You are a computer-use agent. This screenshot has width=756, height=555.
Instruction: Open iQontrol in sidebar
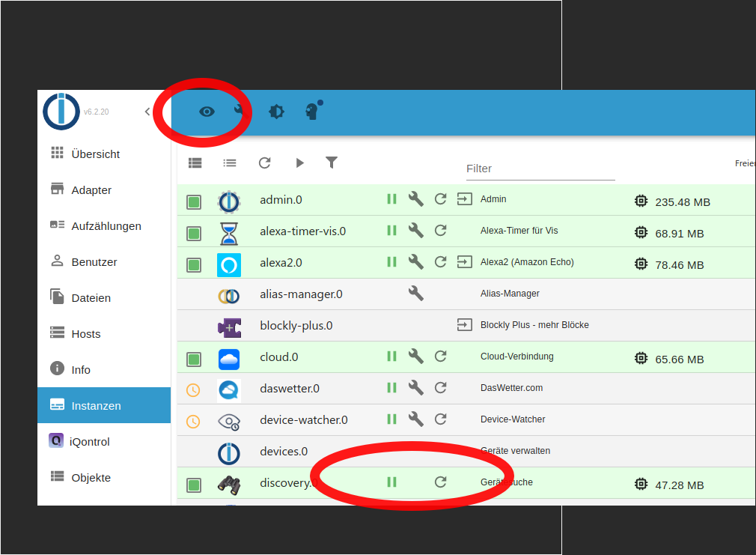click(x=104, y=442)
